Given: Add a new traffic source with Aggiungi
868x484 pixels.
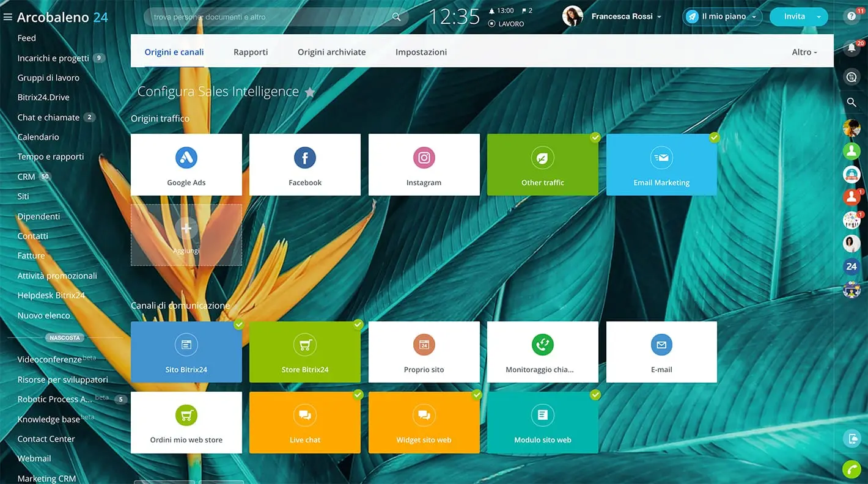Looking at the screenshot, I should point(186,235).
